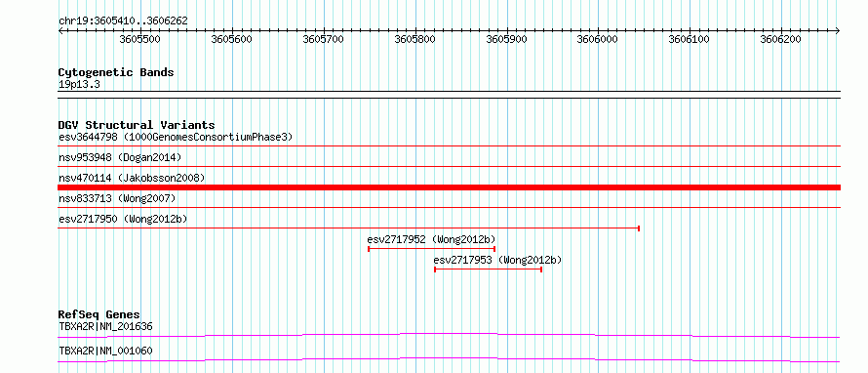The image size is (868, 373).
Task: Click the right end marker of esv2717950
Action: tap(639, 228)
